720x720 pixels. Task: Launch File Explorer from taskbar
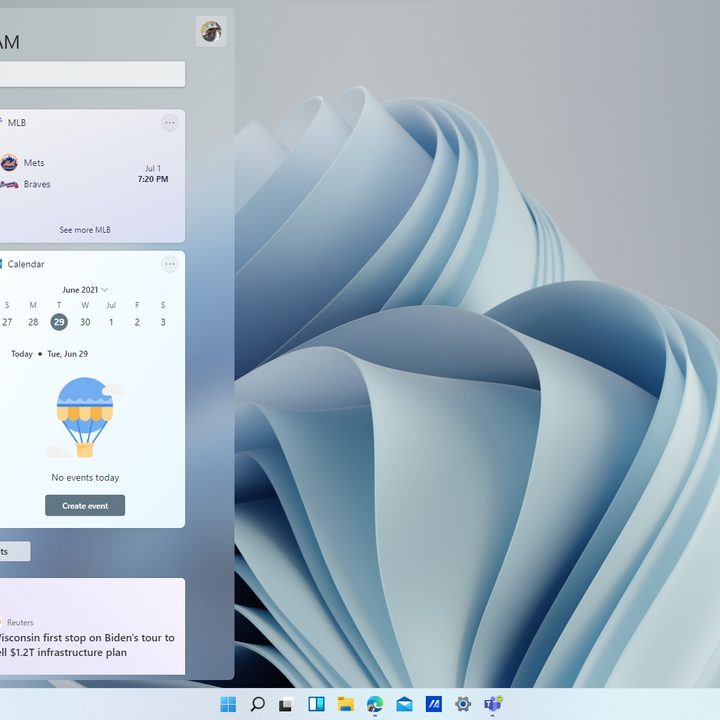click(x=345, y=704)
